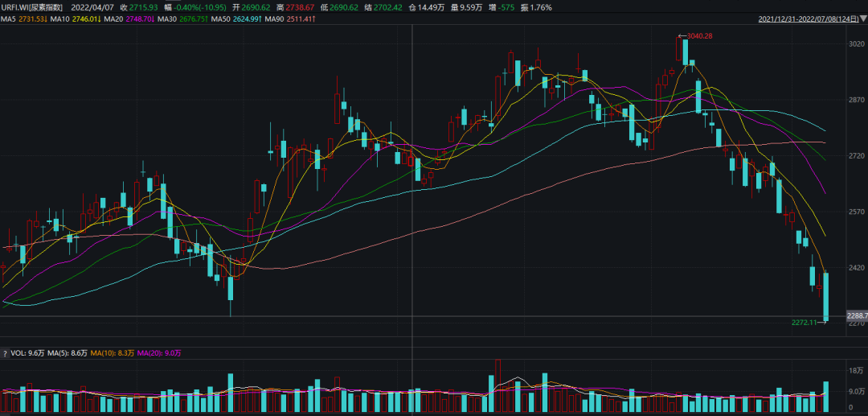The width and height of the screenshot is (868, 416).
Task: Click the current price tag 2288.7 on axis
Action: click(857, 316)
